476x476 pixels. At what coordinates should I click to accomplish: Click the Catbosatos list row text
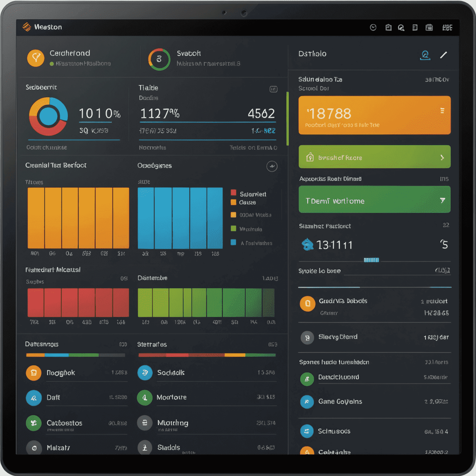tap(64, 423)
